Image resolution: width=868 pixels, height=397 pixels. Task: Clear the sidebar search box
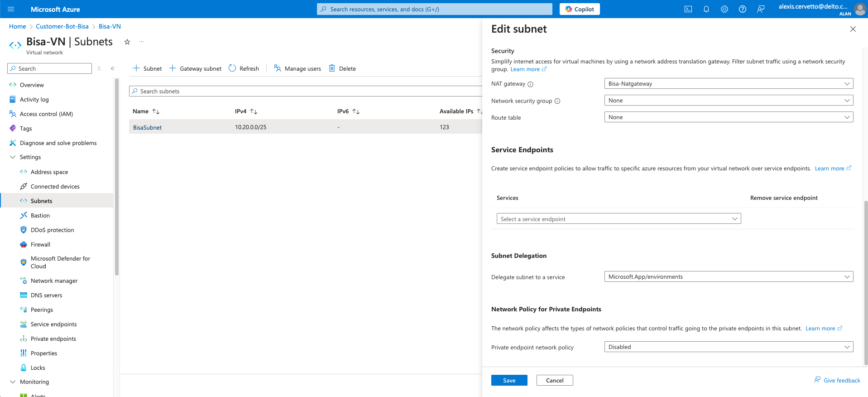coord(99,68)
